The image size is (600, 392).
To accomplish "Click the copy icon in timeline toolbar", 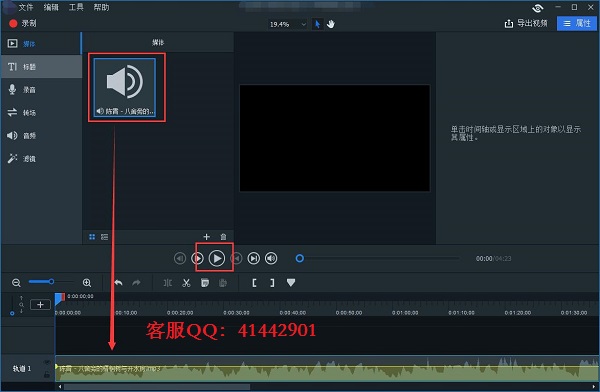I will point(205,283).
